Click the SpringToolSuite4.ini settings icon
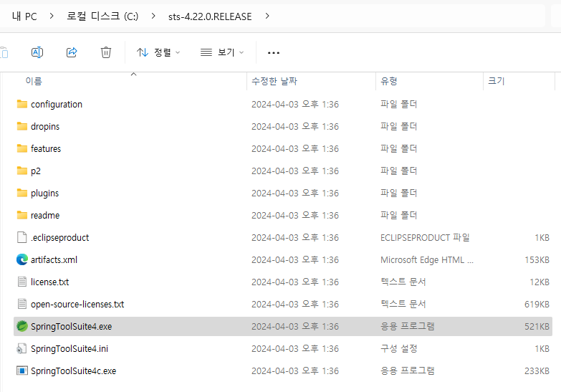The image size is (561, 392). 21,348
